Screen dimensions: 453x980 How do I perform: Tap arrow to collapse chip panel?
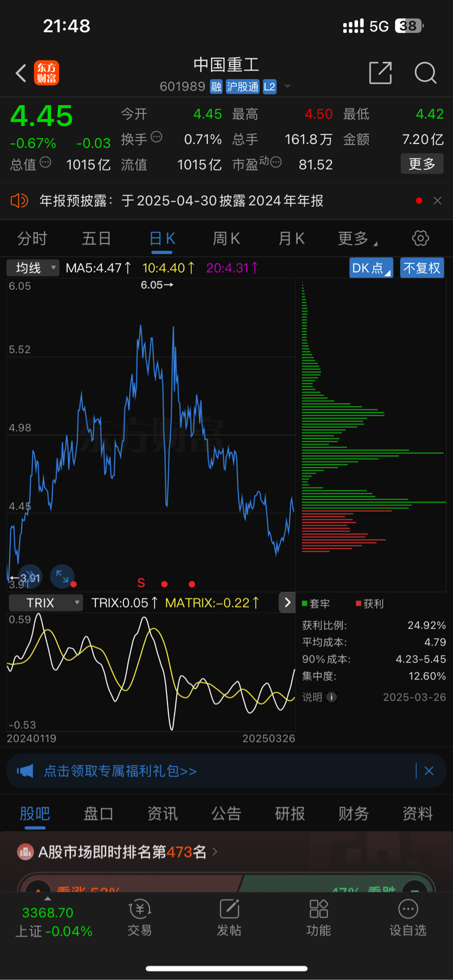287,603
